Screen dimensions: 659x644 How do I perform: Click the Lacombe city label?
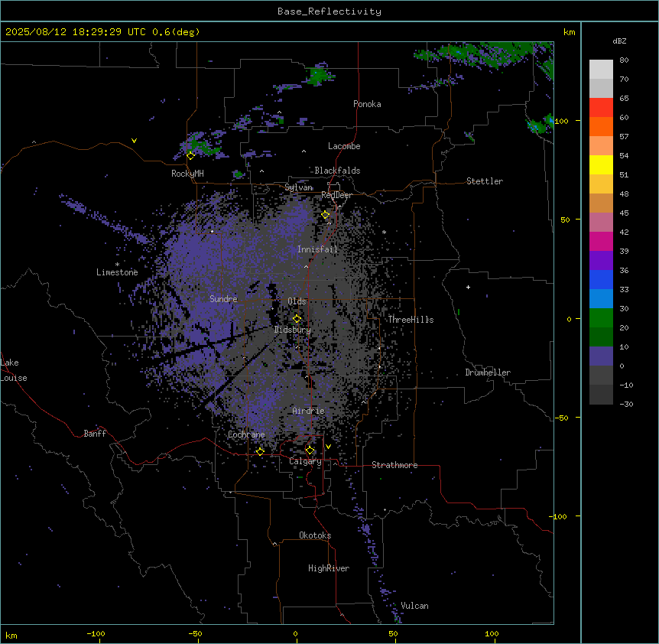click(x=344, y=146)
